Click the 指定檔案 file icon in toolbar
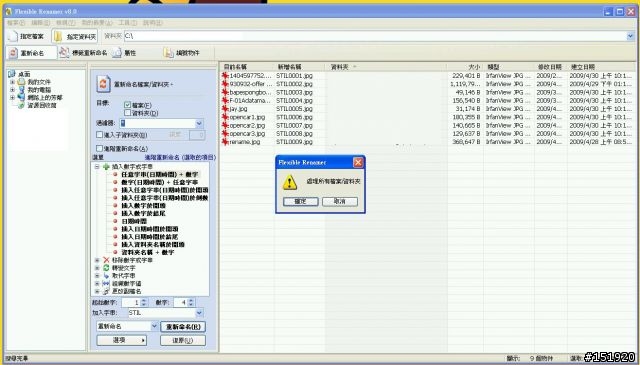 tap(13, 36)
